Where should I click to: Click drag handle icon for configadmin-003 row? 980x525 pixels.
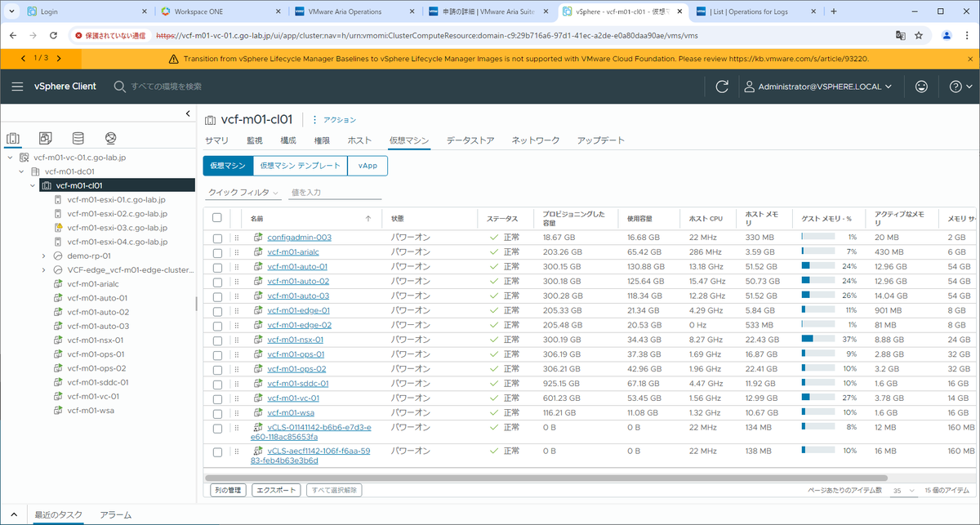pyautogui.click(x=237, y=238)
